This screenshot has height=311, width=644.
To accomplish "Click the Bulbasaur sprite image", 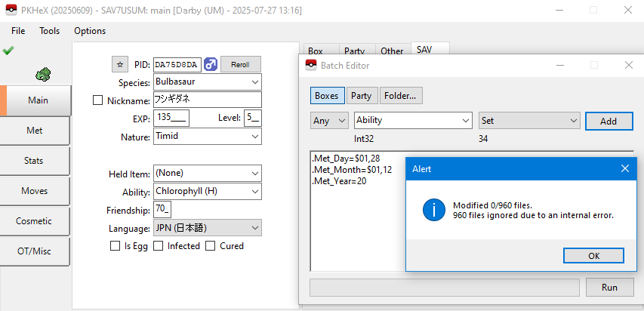I will coord(42,74).
